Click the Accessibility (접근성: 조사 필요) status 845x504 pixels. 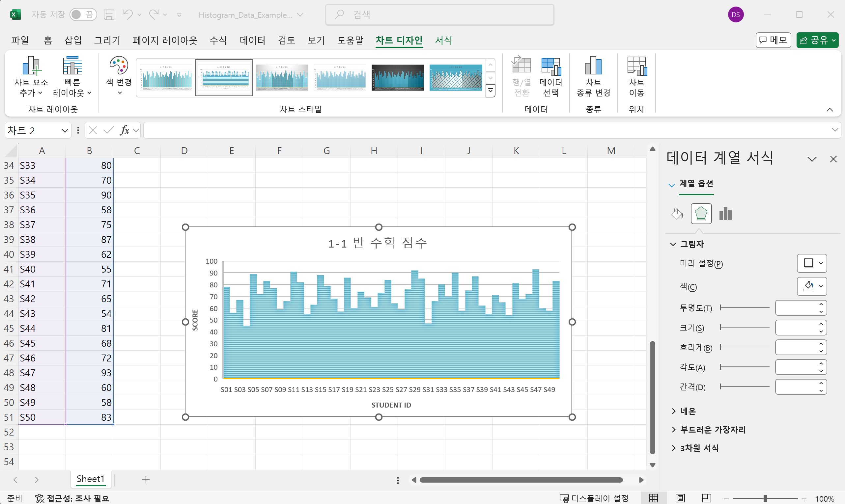(72, 498)
